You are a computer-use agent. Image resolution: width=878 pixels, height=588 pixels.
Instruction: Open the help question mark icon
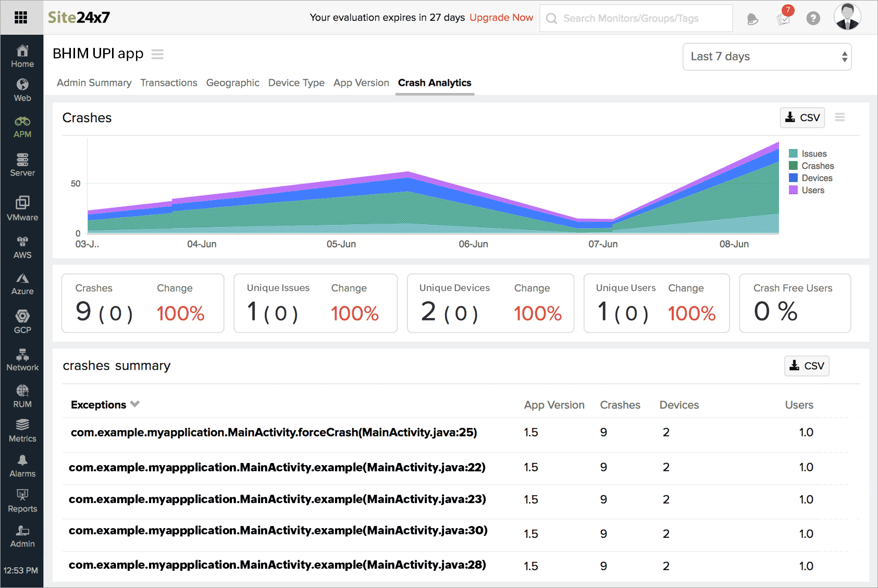813,18
